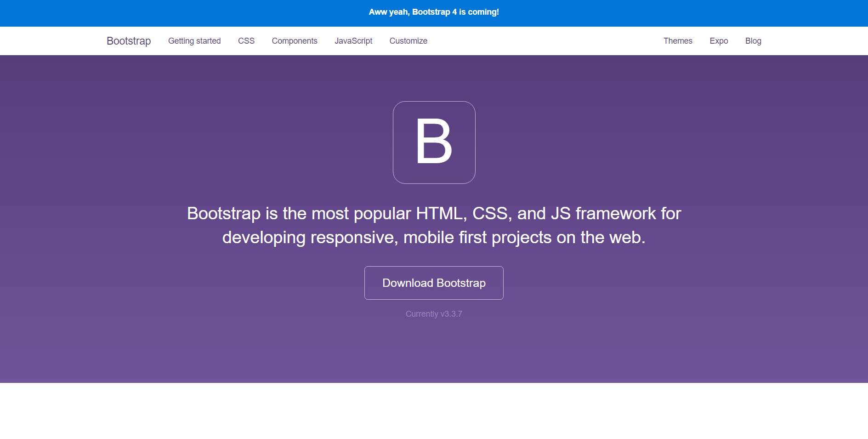Click the Bootstrap B logo icon
Screen dimensions: 868x439
point(434,143)
